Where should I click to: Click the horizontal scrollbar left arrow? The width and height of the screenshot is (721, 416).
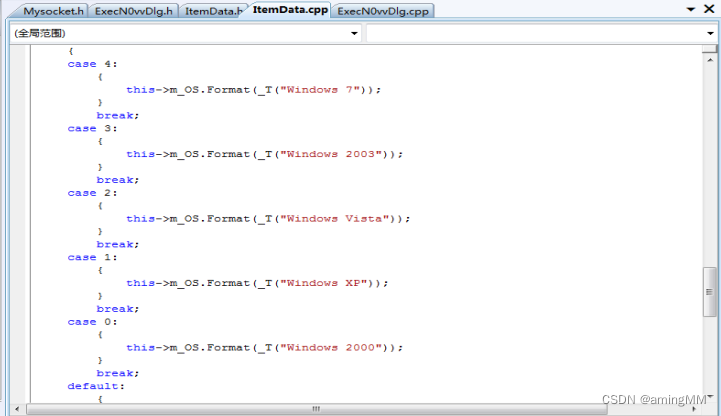point(17,409)
